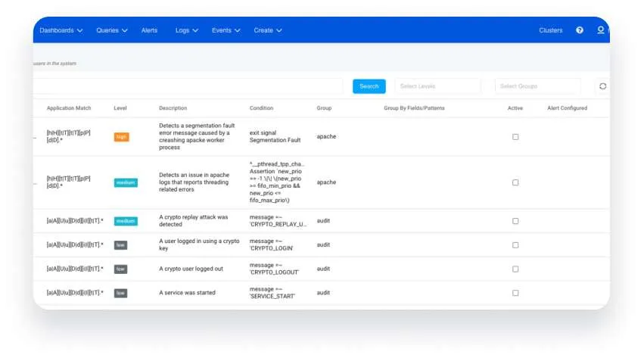Screen dimensions: 644x361
Task: Click the Group column header
Action: click(324, 108)
